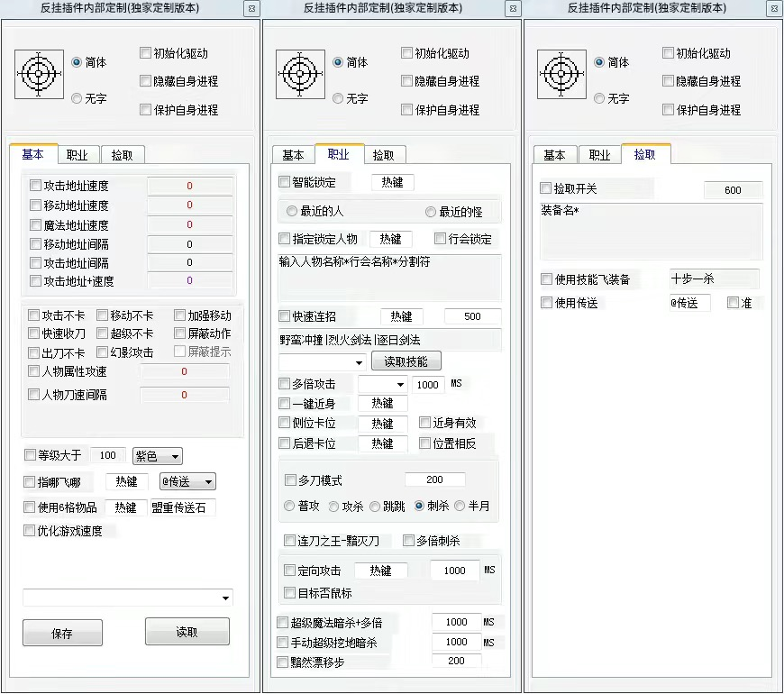The image size is (784, 694).
Task: Check the 准 checkbox
Action: [733, 302]
